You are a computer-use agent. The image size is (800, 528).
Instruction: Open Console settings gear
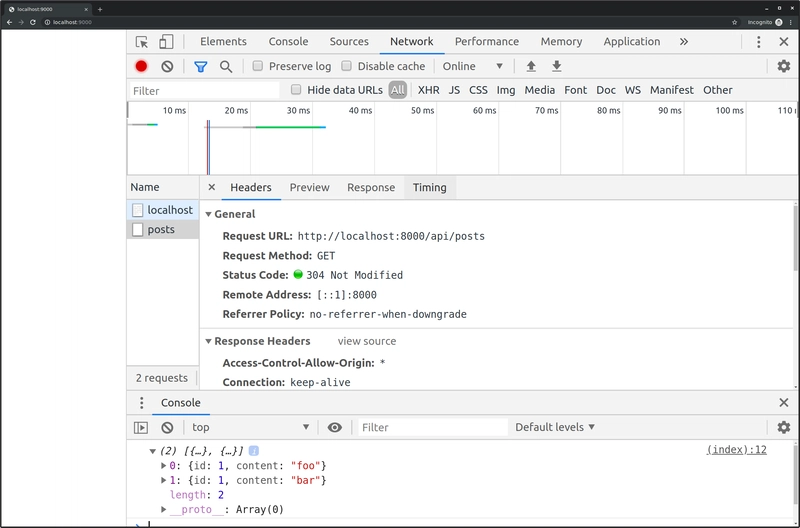(x=784, y=427)
